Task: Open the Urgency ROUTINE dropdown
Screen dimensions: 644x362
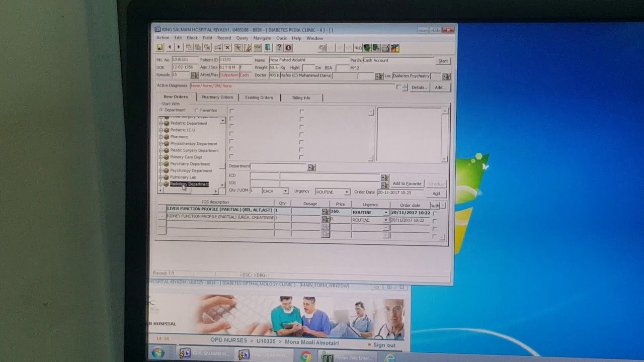Action: (x=347, y=192)
